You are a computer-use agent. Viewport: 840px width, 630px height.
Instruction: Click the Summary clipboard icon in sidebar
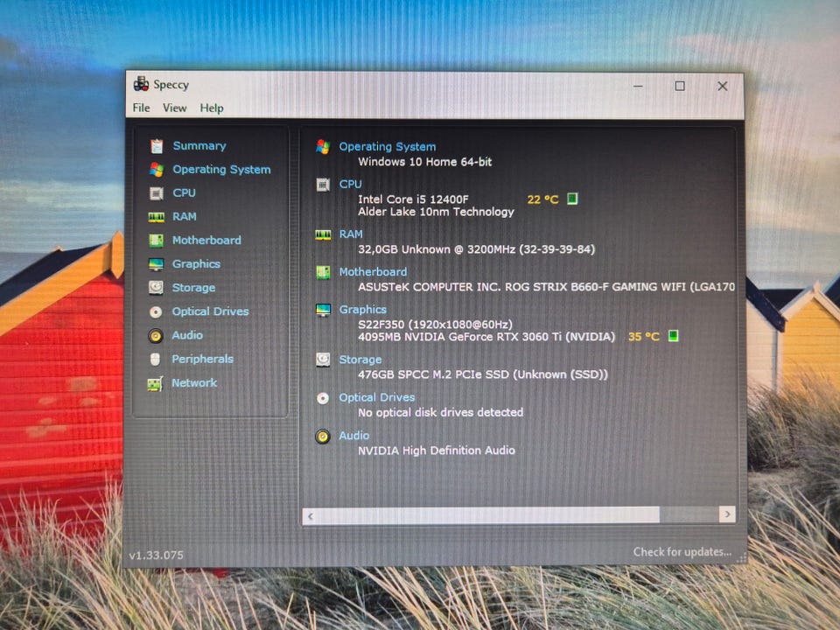coord(157,146)
